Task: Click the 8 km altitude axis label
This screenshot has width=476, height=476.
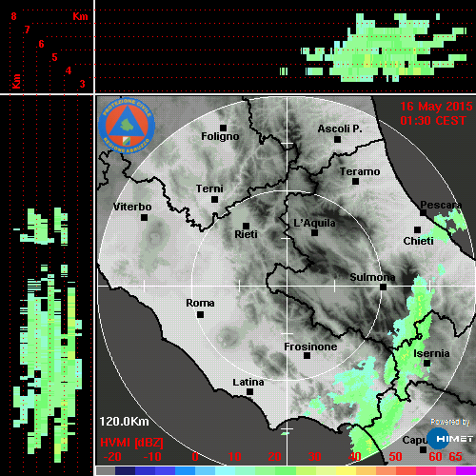Action: 13,16
